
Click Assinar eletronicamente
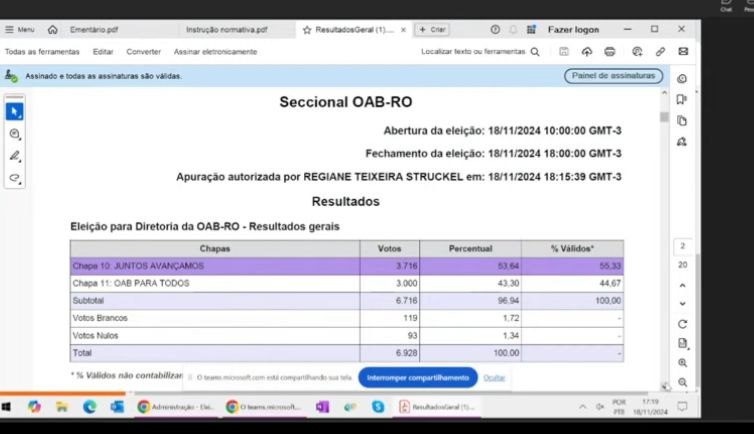tap(215, 52)
